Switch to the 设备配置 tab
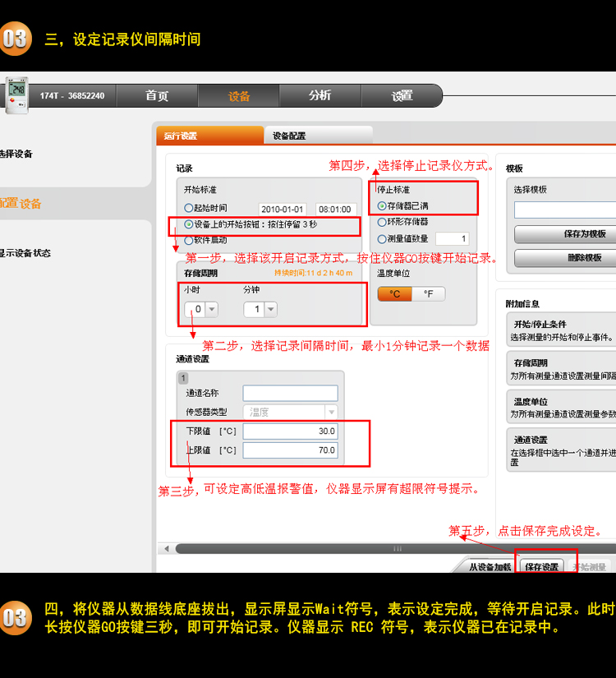Screen dimensions: 616x678 point(289,136)
